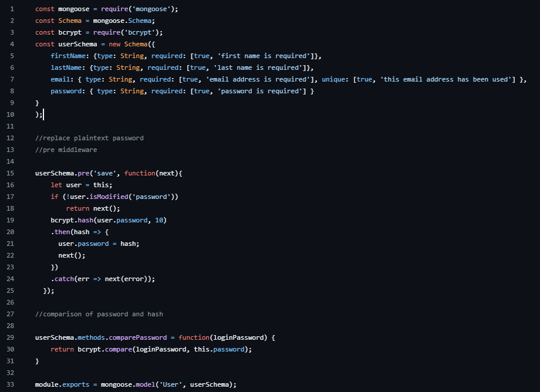Click the 'User' model name string

click(x=171, y=384)
